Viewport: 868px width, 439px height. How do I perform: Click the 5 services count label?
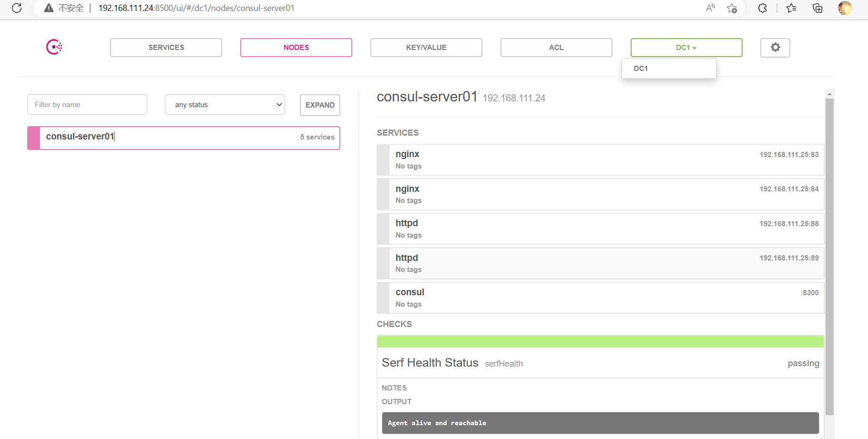(x=317, y=137)
